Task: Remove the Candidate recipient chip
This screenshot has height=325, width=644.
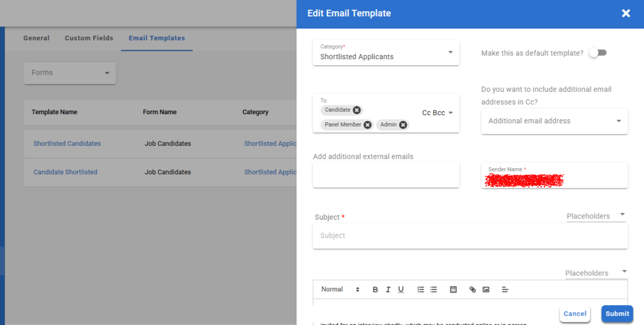Action: click(x=357, y=110)
